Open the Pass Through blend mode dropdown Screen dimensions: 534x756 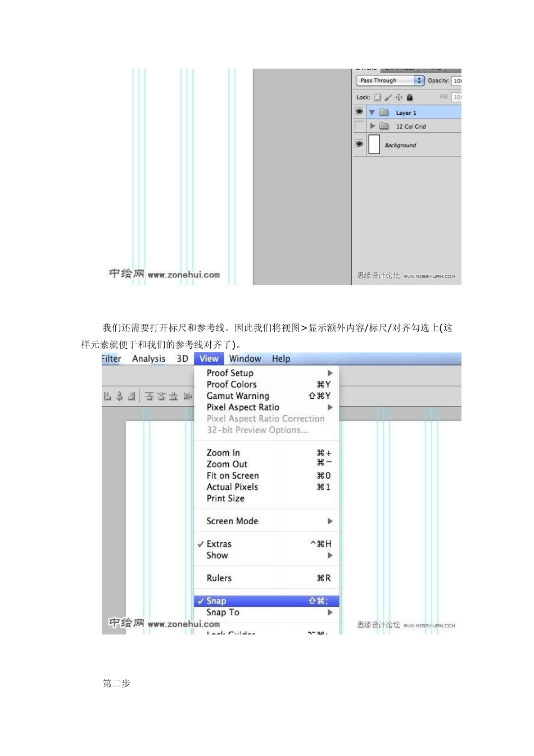[390, 80]
